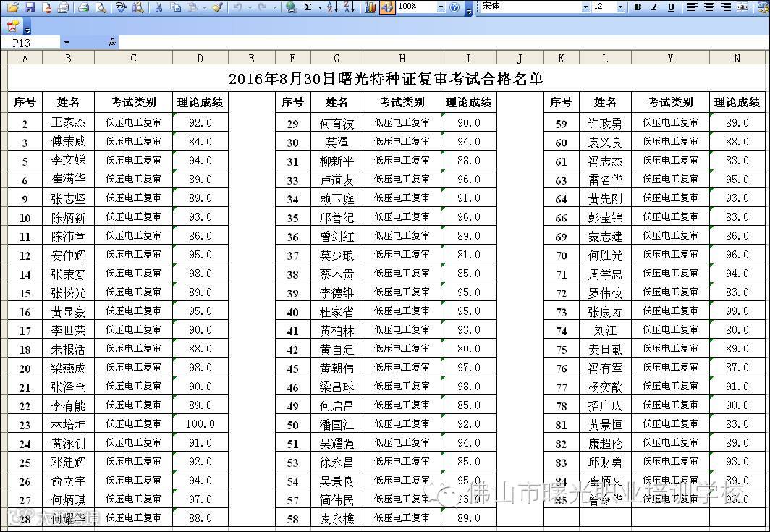Cut the selection with the scissors icon
The width and height of the screenshot is (770, 532).
click(x=158, y=7)
